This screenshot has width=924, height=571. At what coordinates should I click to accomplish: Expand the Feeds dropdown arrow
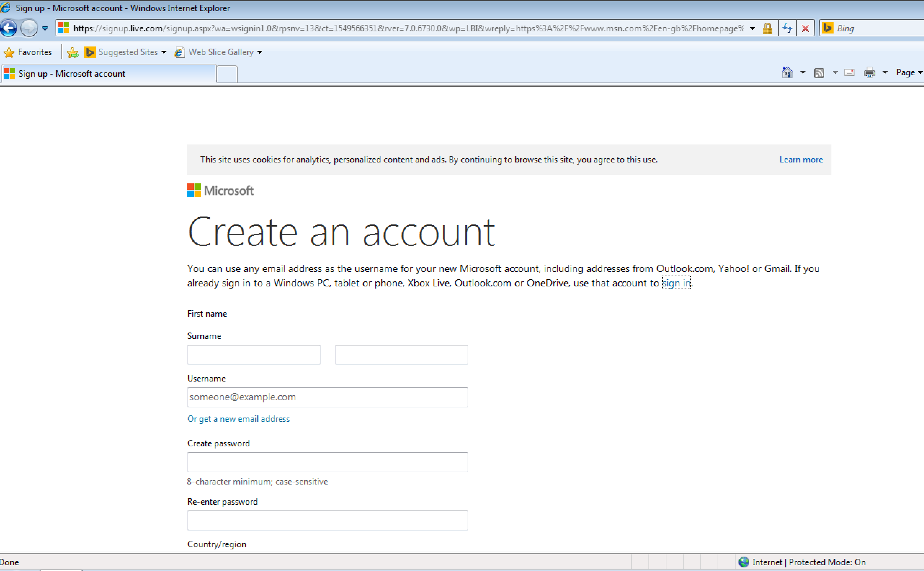(x=835, y=72)
